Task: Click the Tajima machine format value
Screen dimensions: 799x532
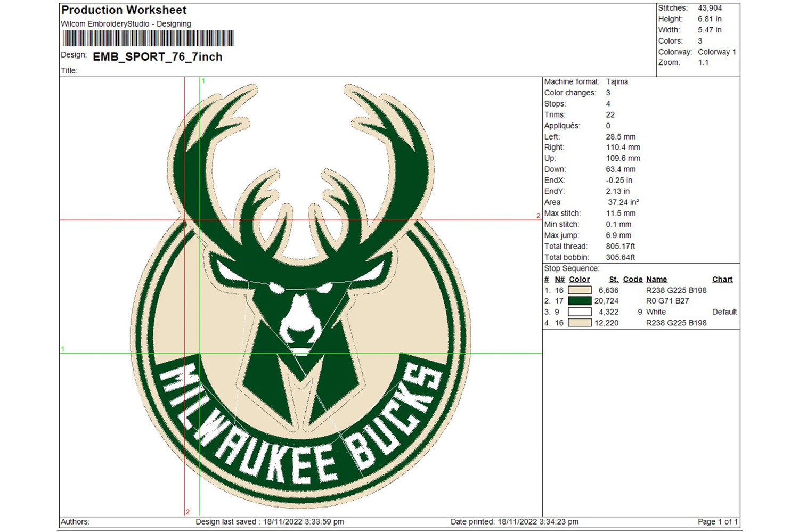Action: click(617, 81)
